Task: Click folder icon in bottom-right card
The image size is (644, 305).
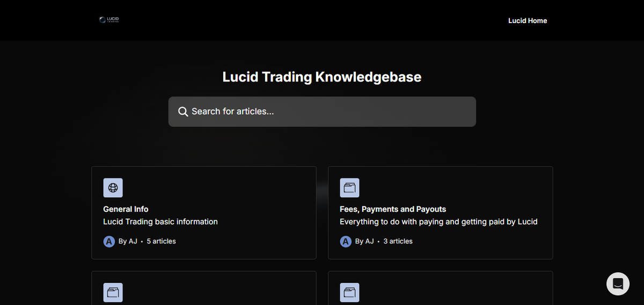Action: 349,292
